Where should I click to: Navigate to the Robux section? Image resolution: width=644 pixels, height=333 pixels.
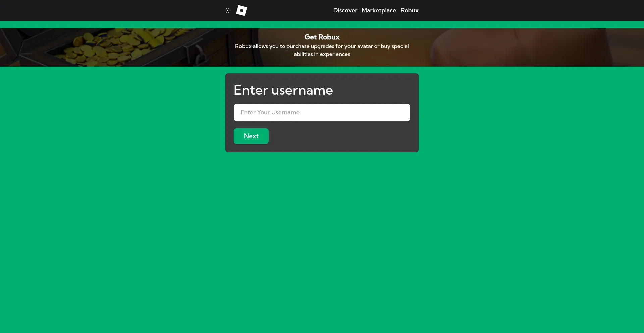(x=409, y=10)
